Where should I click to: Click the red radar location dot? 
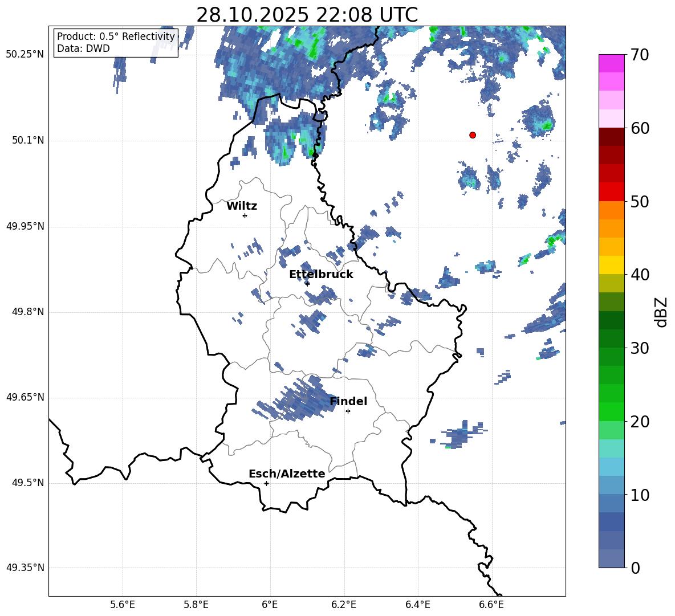coord(473,135)
